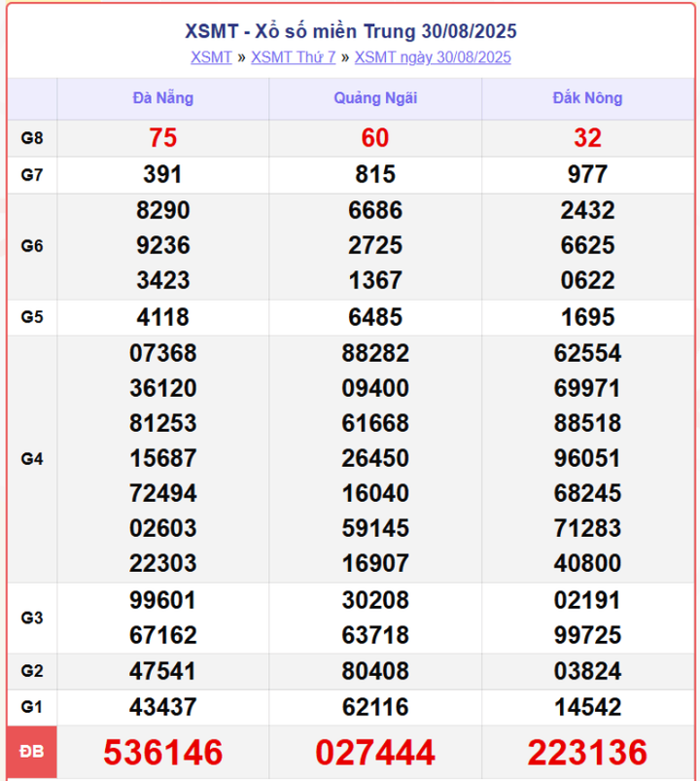Open the XSMT Thứ 7 link
Viewport: 700px width, 781px height.
pyautogui.click(x=293, y=57)
